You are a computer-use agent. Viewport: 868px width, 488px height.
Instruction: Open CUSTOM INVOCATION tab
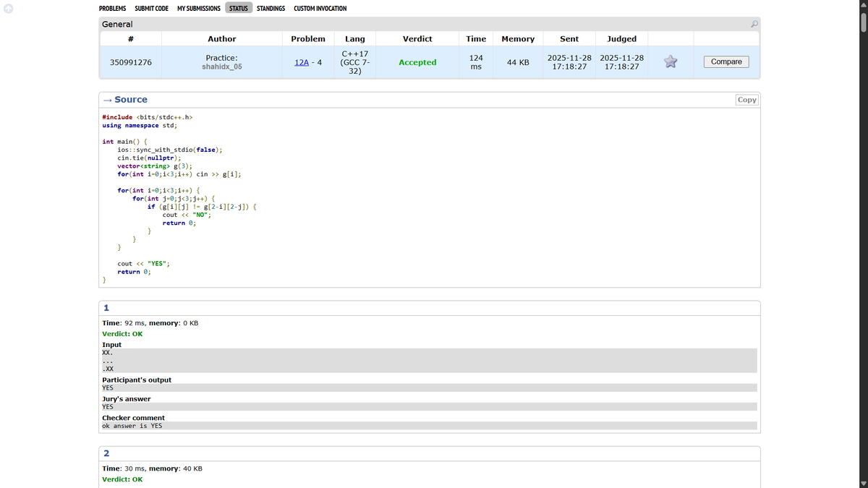320,8
